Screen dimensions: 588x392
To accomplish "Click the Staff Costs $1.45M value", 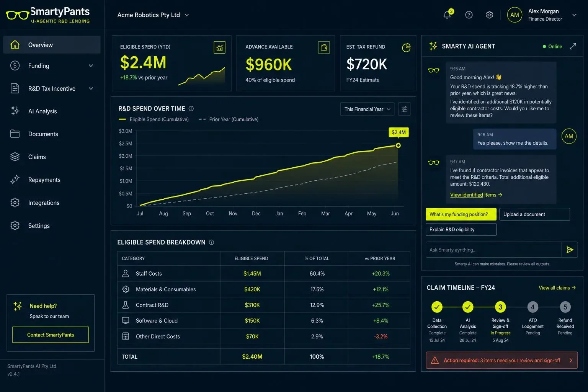I will (252, 274).
